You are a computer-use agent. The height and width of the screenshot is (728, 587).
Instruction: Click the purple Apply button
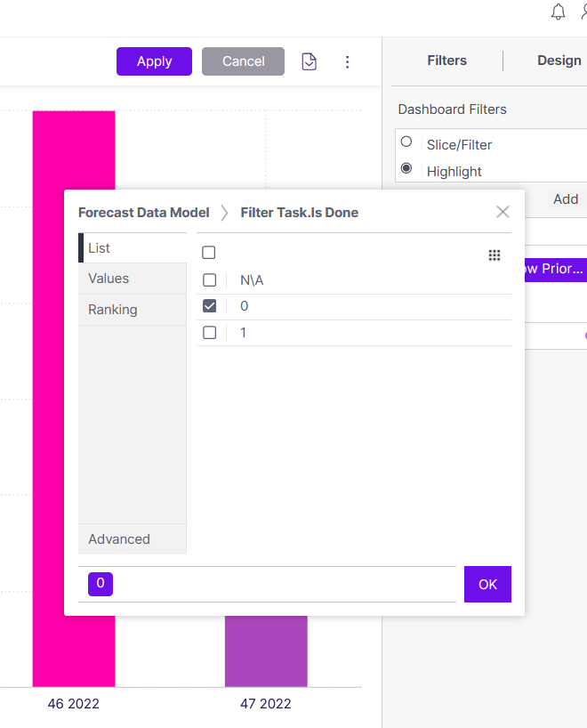click(x=154, y=61)
